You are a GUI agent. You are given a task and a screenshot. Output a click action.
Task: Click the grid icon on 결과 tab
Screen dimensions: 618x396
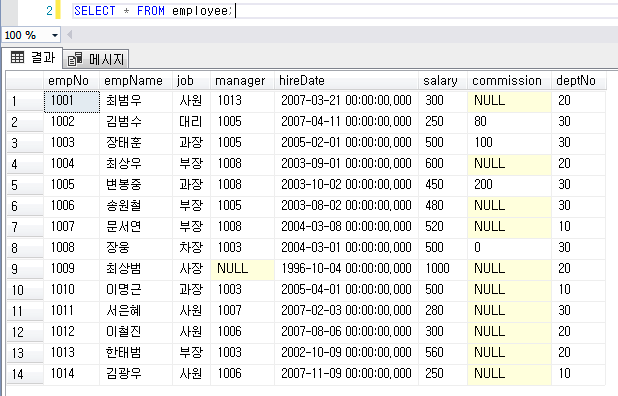pyautogui.click(x=17, y=58)
